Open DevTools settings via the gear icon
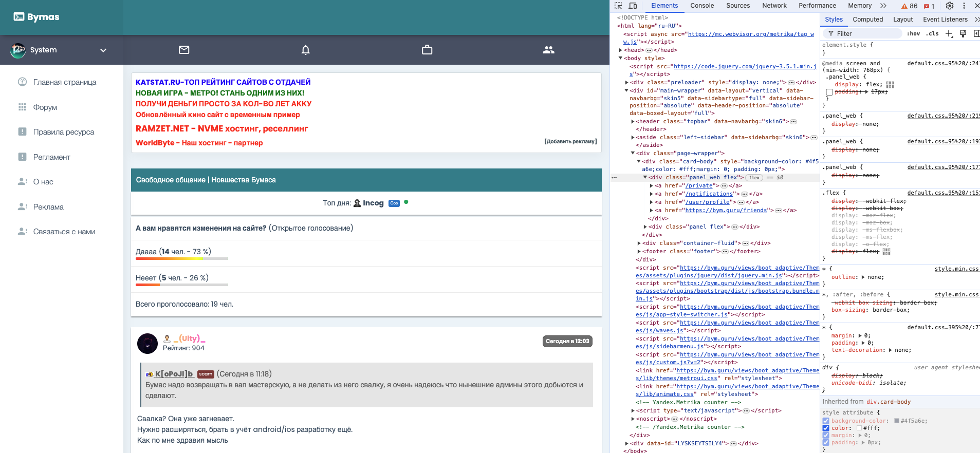Image resolution: width=980 pixels, height=453 pixels. pos(950,6)
